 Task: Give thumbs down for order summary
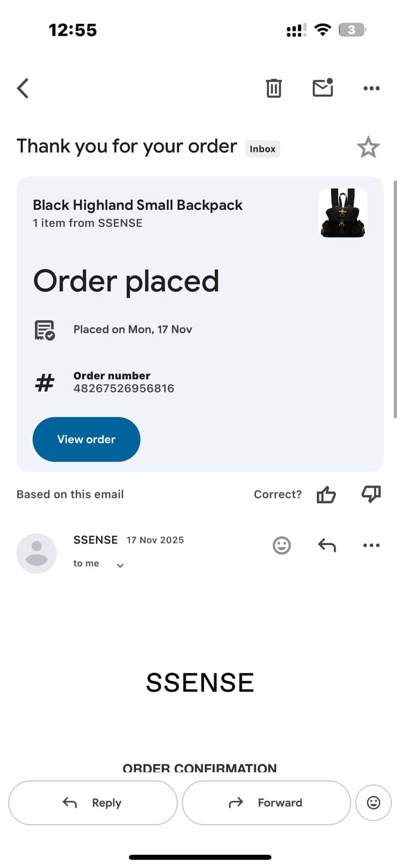click(x=371, y=494)
